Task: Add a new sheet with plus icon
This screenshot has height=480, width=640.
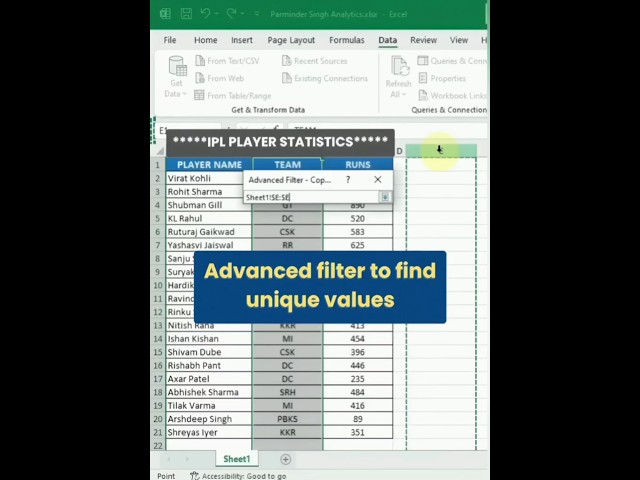Action: click(x=286, y=460)
